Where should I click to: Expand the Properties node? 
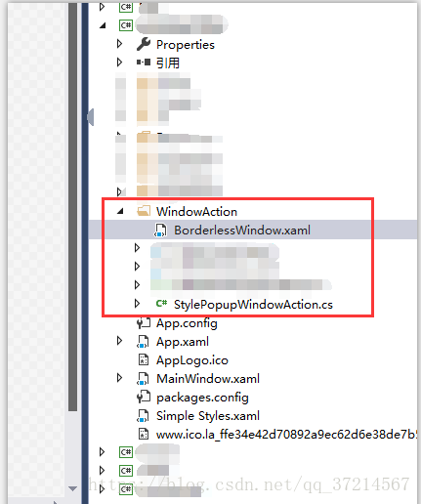pos(119,44)
